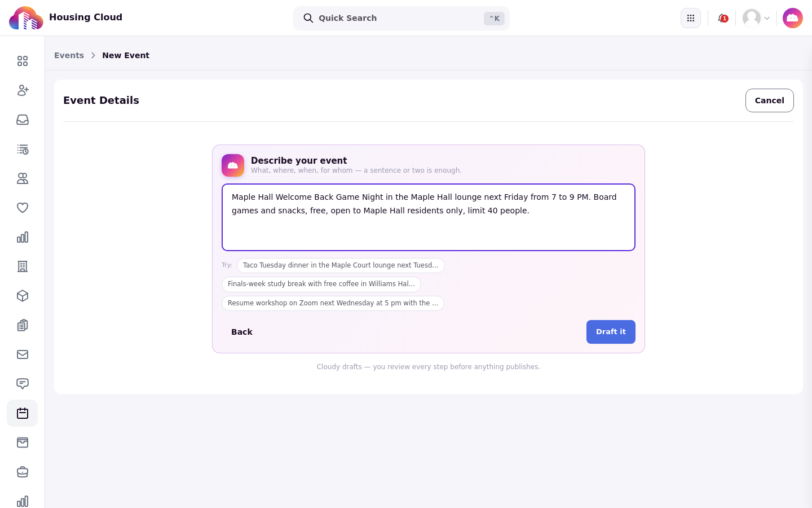Click the Describe your event heading
The height and width of the screenshot is (508, 812).
tap(299, 160)
